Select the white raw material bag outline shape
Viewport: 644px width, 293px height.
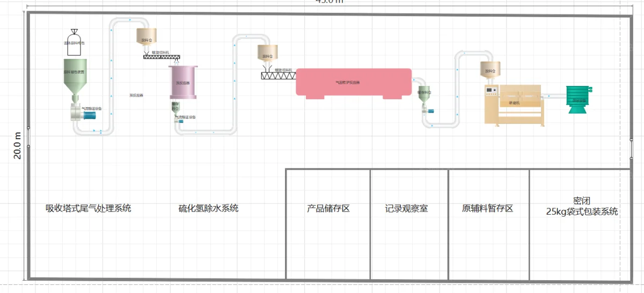click(75, 42)
